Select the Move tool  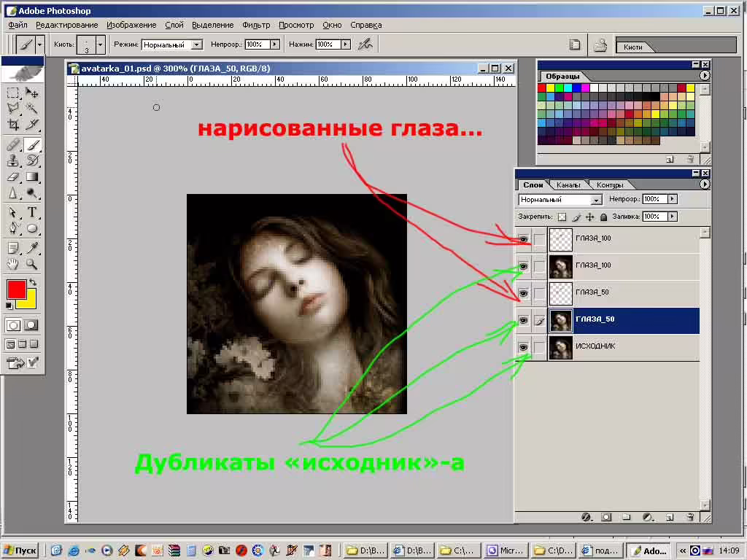coord(32,93)
